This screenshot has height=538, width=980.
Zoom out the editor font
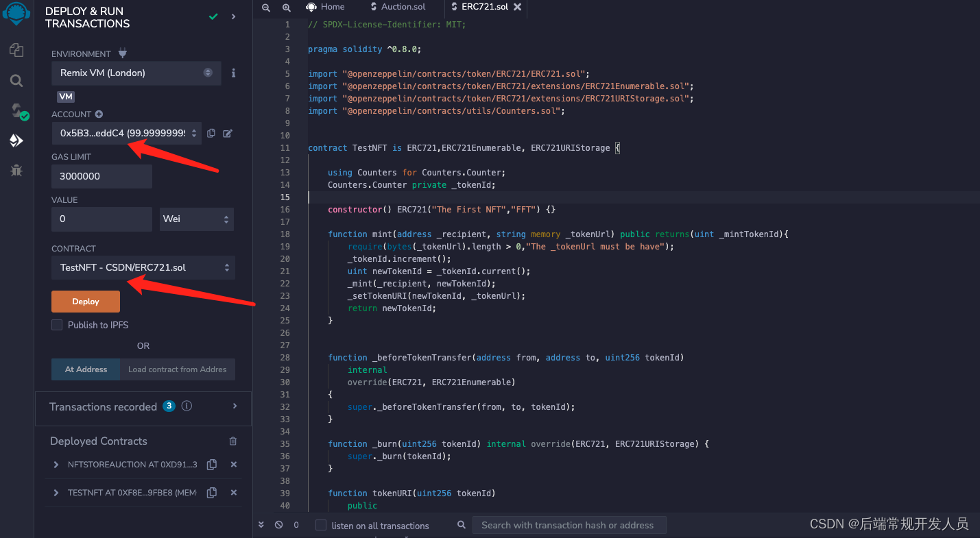coord(266,7)
